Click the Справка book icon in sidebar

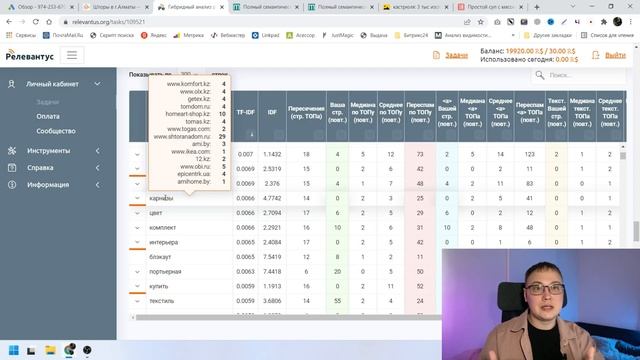pyautogui.click(x=12, y=168)
